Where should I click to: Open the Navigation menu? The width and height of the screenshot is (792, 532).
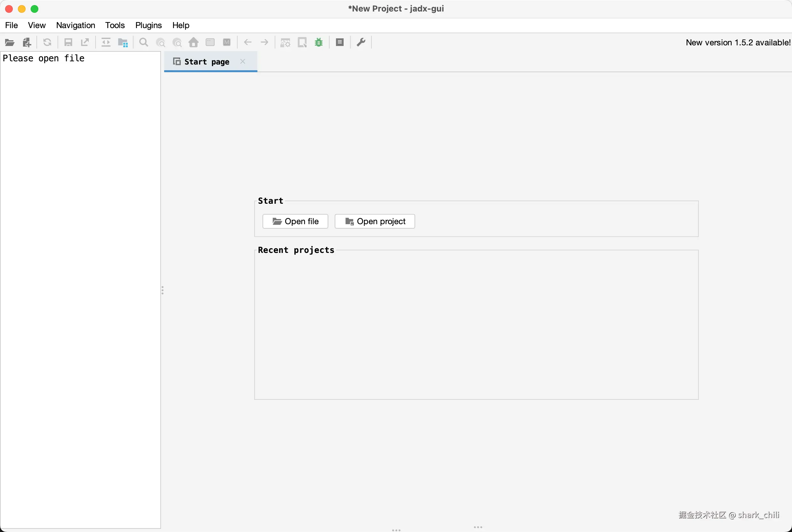coord(75,25)
